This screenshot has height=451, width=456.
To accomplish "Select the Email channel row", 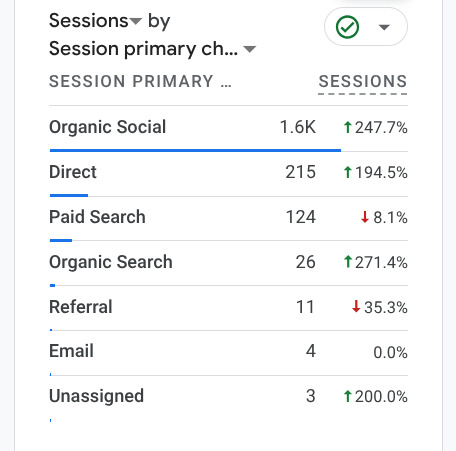I will point(228,353).
